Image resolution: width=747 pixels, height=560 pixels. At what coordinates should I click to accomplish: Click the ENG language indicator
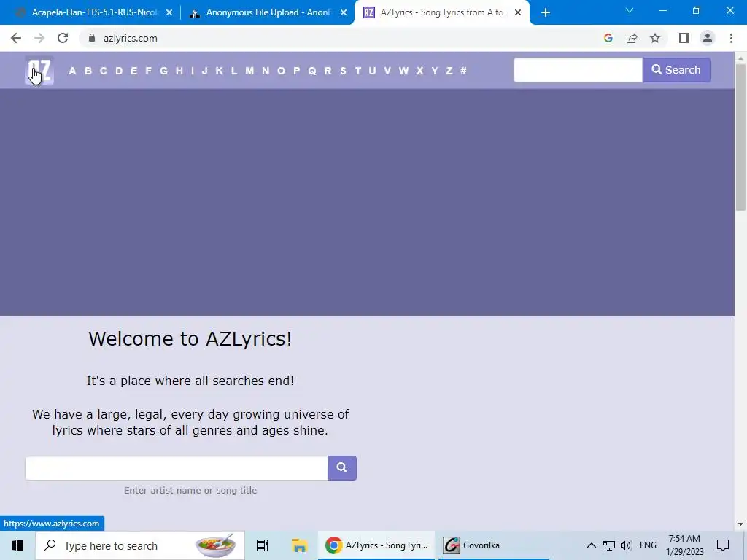coord(648,545)
